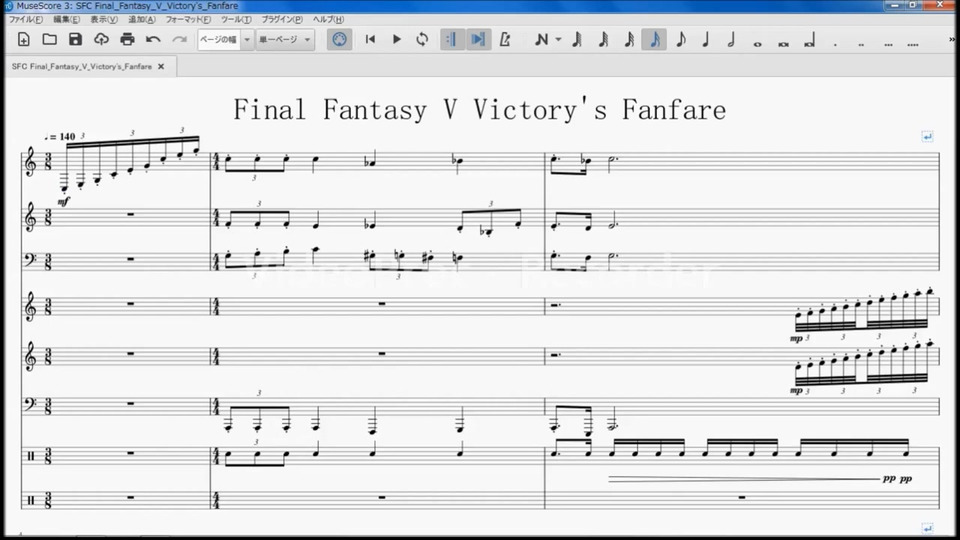Viewport: 960px width, 540px height.
Task: Select the eighth note duration
Action: pos(681,40)
